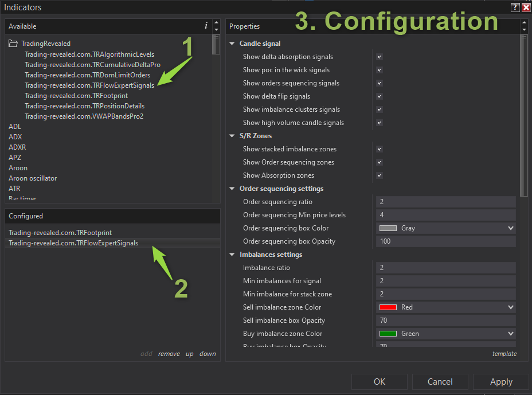Click Order sequencing box Opacity field
This screenshot has width=532, height=395.
point(446,241)
